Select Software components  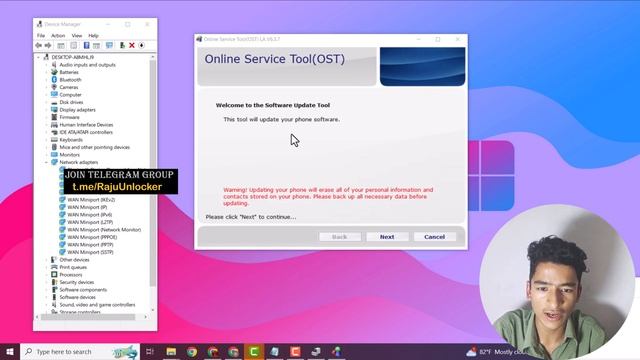point(83,290)
